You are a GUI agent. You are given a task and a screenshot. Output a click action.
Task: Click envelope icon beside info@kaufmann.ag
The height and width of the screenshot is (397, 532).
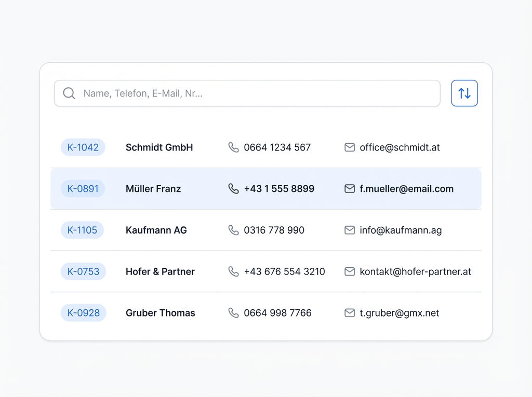click(x=350, y=230)
